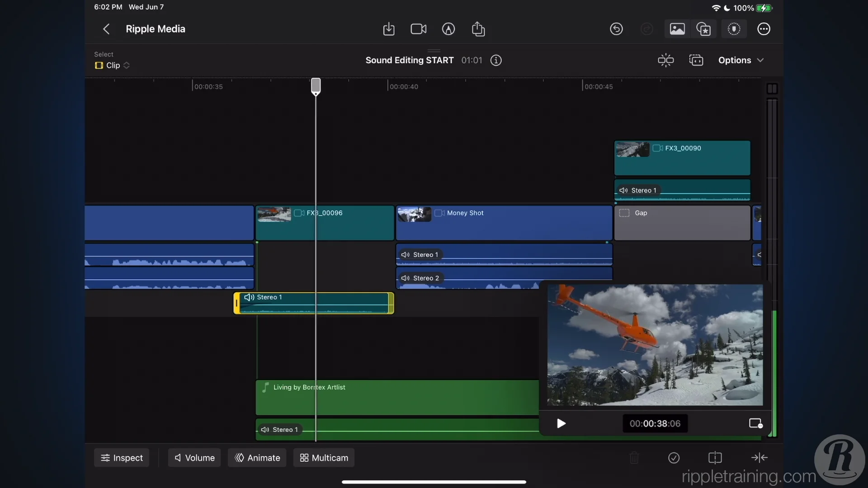
Task: Tap the project info icon
Action: coord(496,61)
